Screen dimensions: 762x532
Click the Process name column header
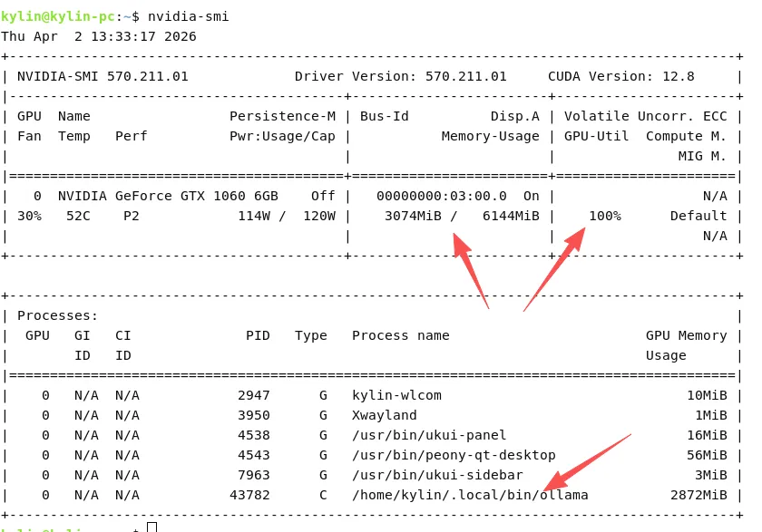pos(400,335)
